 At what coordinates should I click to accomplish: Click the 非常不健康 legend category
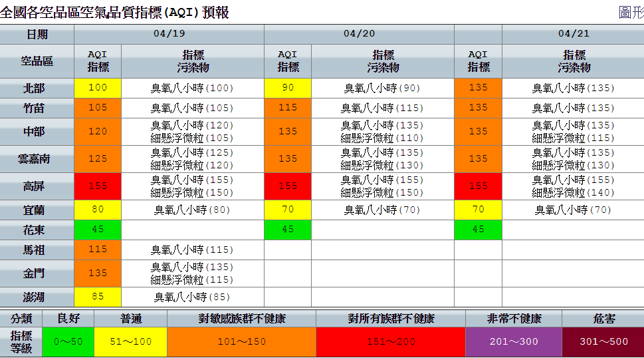click(x=513, y=319)
